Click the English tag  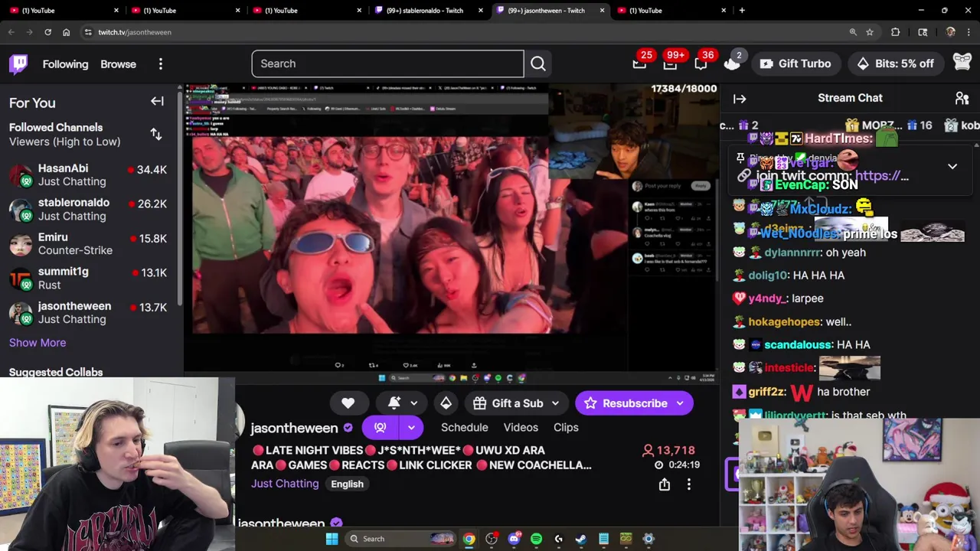tap(347, 484)
